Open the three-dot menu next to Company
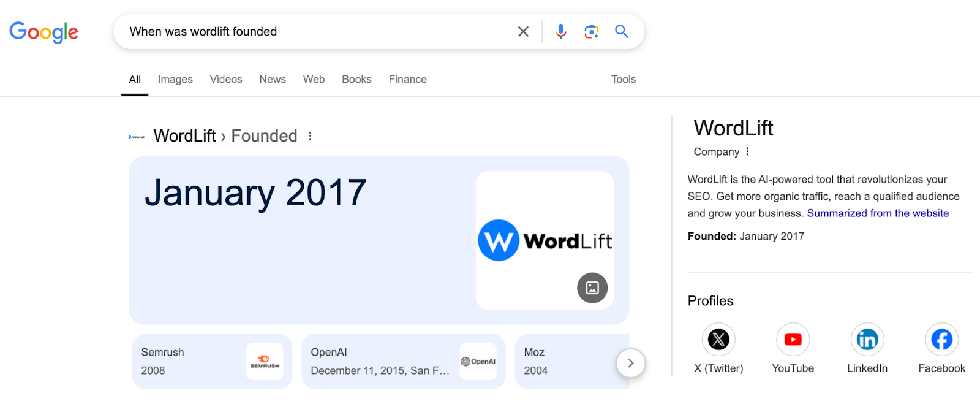The height and width of the screenshot is (404, 980). pos(748,151)
